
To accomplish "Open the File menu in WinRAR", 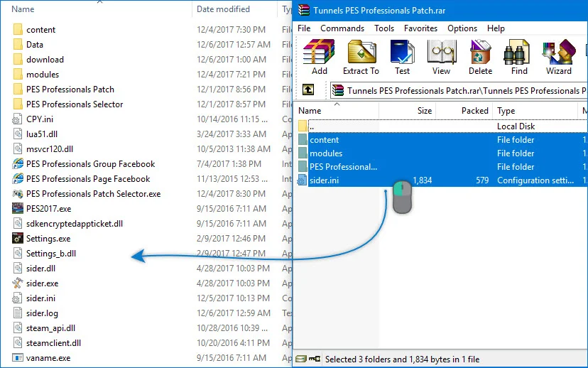I will pyautogui.click(x=304, y=28).
